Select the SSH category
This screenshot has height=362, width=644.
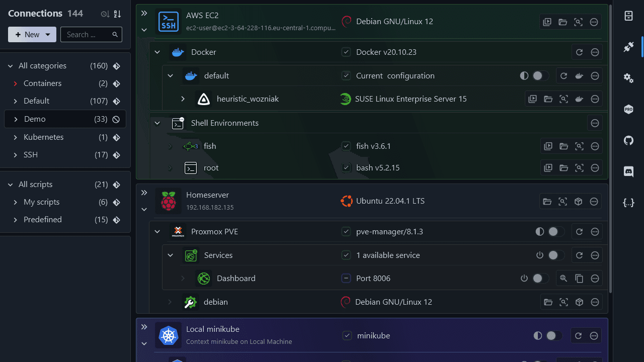tap(65, 155)
